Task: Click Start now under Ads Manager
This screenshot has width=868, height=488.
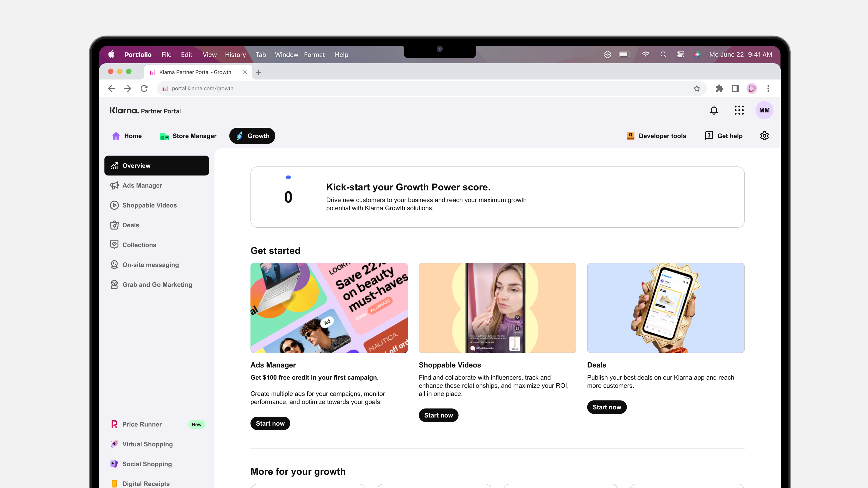Action: [270, 423]
